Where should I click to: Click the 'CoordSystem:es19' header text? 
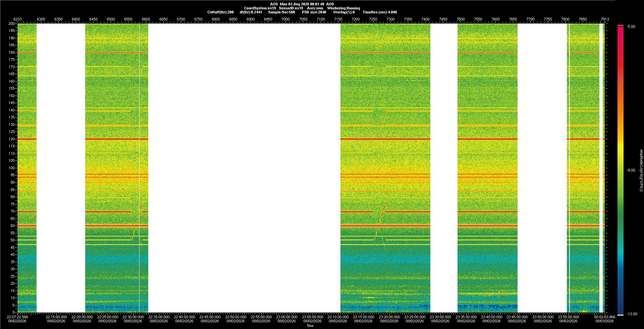(x=260, y=8)
